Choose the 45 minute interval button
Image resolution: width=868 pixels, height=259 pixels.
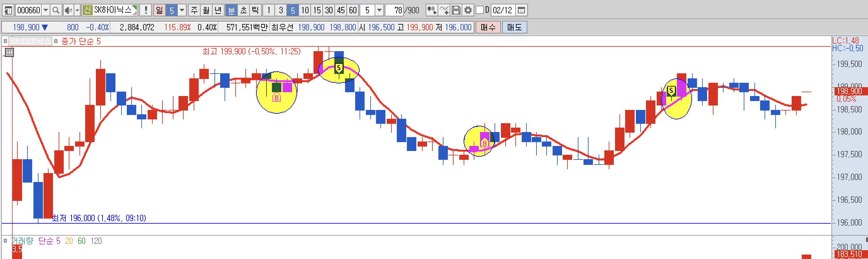click(341, 10)
